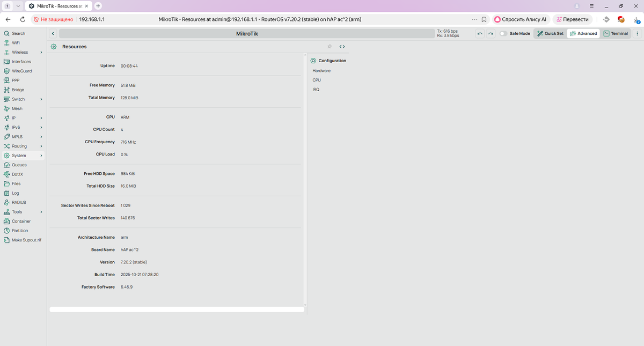Click the gear icon beside Resources title
Screen dimensions: 644x346
pos(54,47)
